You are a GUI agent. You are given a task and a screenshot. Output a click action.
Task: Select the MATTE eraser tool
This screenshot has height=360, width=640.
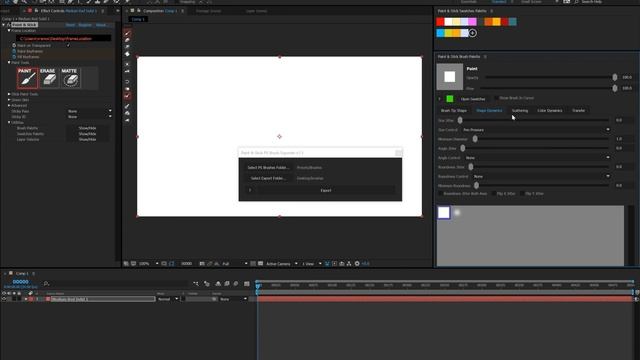[70, 78]
